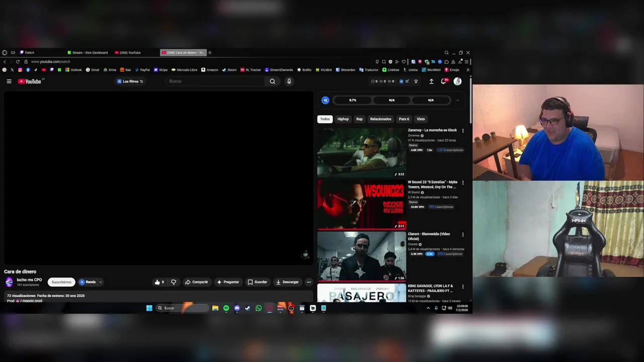This screenshot has height=362, width=644.
Task: Open the Clarent Bienvenida video thumbnail
Action: click(x=361, y=256)
